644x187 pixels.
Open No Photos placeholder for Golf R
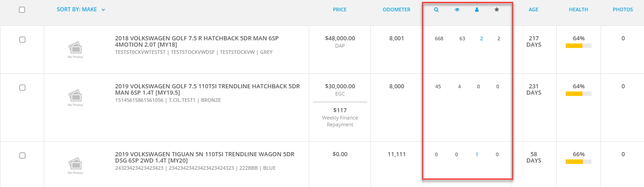point(76,50)
